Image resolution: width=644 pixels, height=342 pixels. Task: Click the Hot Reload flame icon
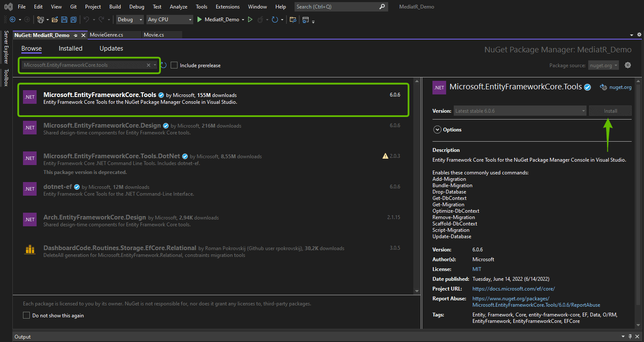pyautogui.click(x=260, y=20)
